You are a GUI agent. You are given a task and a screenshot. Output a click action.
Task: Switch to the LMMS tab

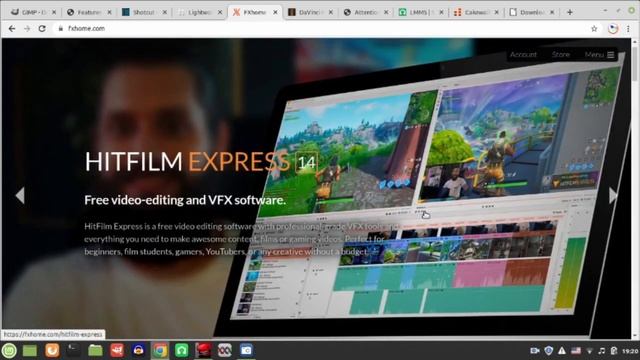[x=420, y=12]
